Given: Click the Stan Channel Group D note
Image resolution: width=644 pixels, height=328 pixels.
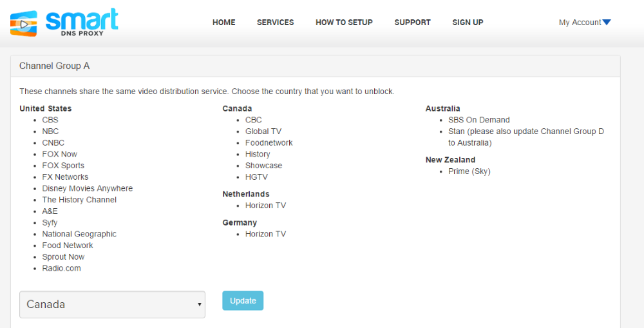Looking at the screenshot, I should [x=526, y=137].
